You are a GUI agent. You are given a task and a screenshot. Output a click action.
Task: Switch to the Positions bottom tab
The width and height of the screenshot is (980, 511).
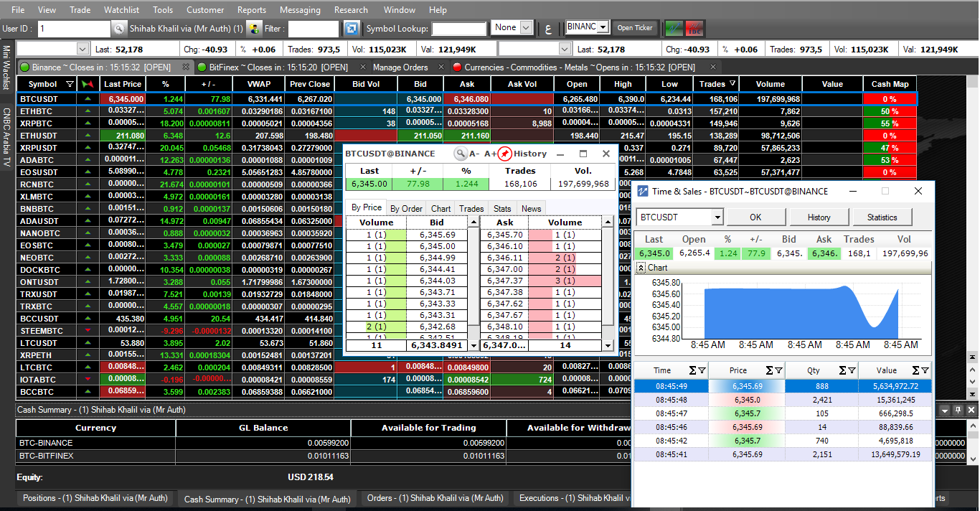click(x=95, y=498)
